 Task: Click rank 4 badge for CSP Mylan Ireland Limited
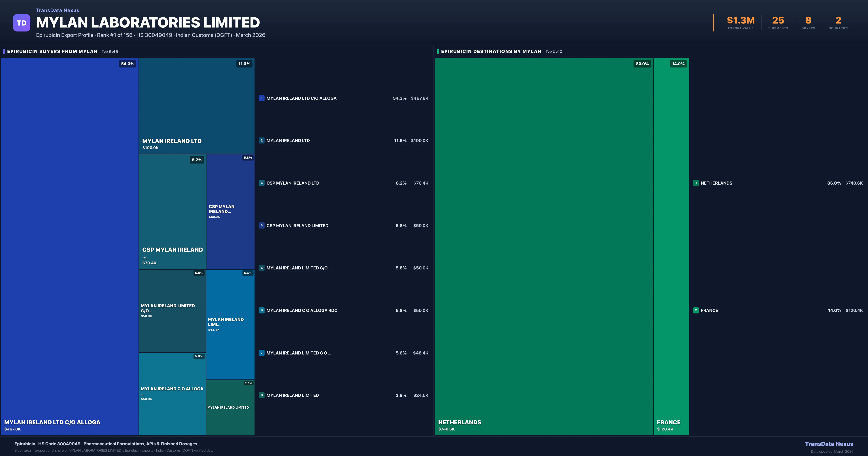pos(261,226)
